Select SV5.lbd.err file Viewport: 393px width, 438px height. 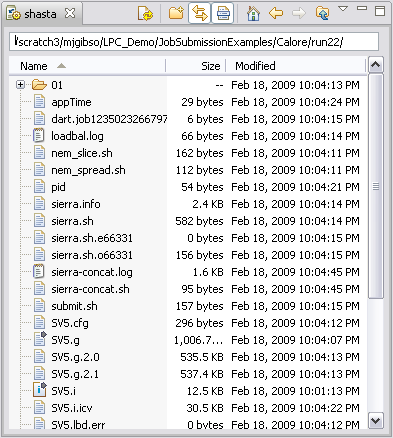pos(78,425)
